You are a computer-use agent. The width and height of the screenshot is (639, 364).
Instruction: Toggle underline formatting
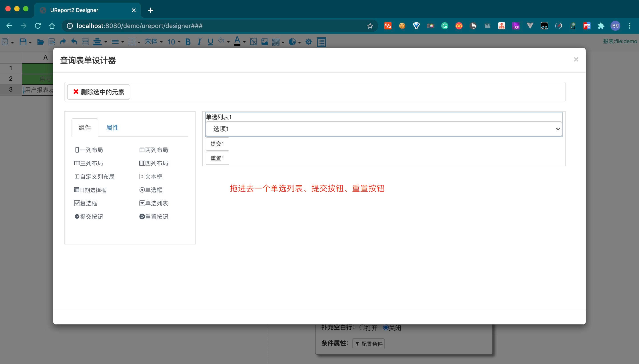[210, 42]
